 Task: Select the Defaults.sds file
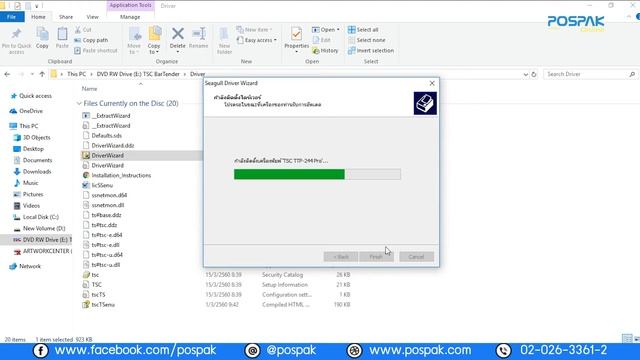tap(102, 136)
